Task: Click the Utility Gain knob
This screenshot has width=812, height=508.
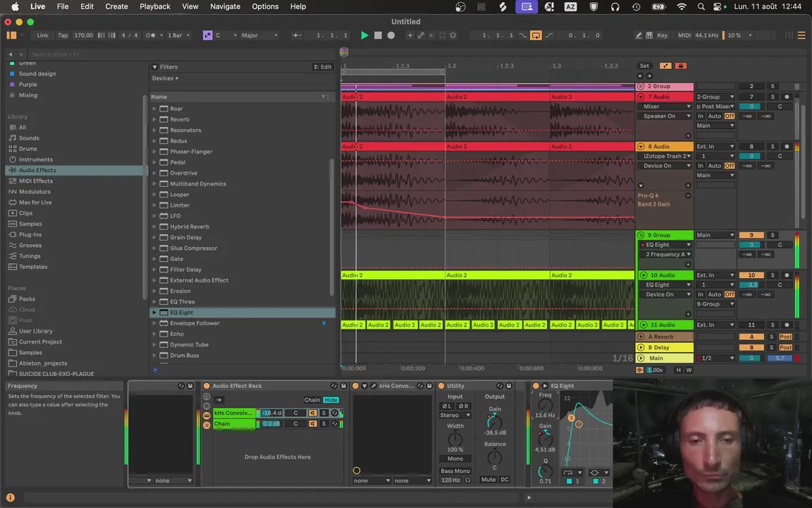Action: (x=495, y=421)
